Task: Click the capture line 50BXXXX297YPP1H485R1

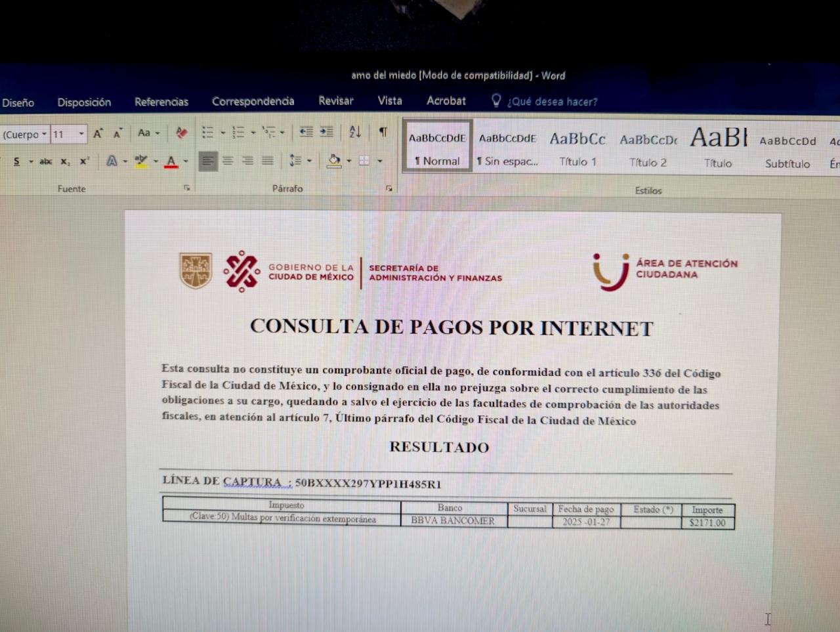Action: click(x=367, y=484)
